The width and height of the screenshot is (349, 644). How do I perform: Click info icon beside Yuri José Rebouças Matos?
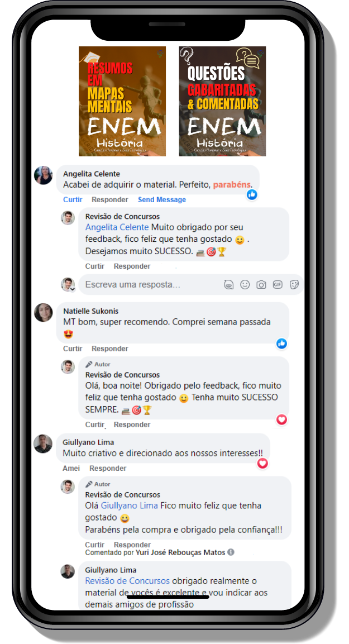point(231,552)
